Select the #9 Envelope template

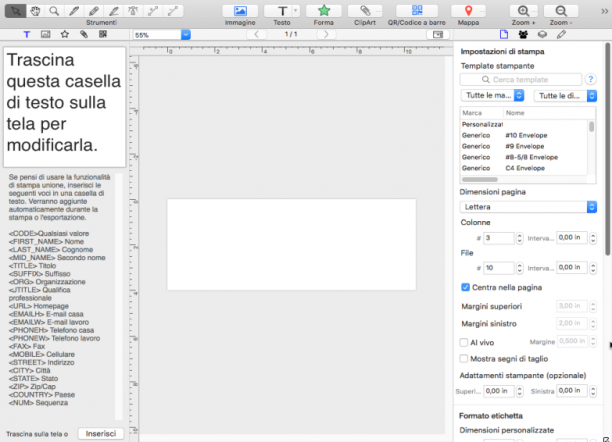[x=523, y=146]
